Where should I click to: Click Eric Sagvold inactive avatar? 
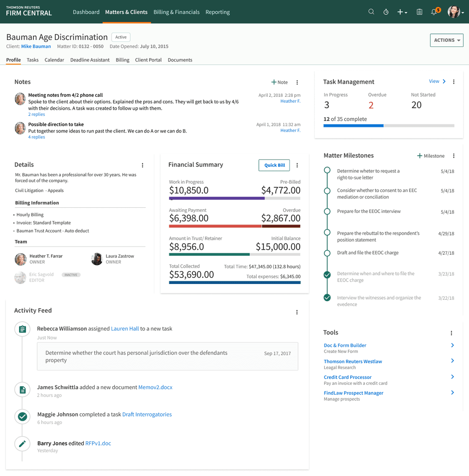pos(20,278)
